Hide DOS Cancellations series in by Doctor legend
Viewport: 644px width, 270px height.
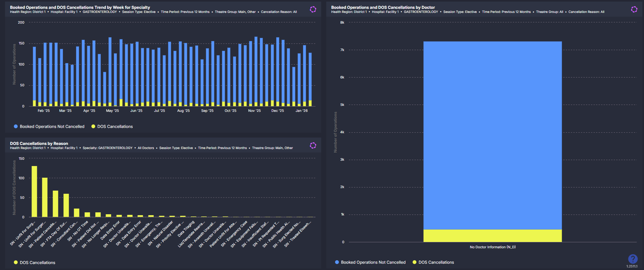[436, 262]
